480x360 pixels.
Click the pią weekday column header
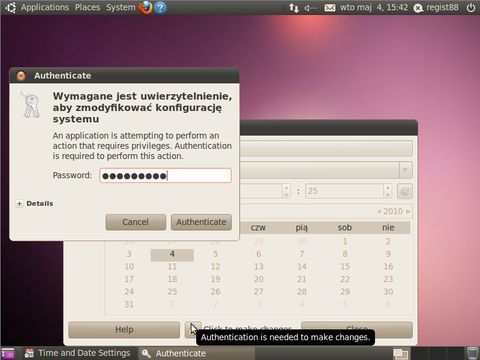tap(302, 228)
